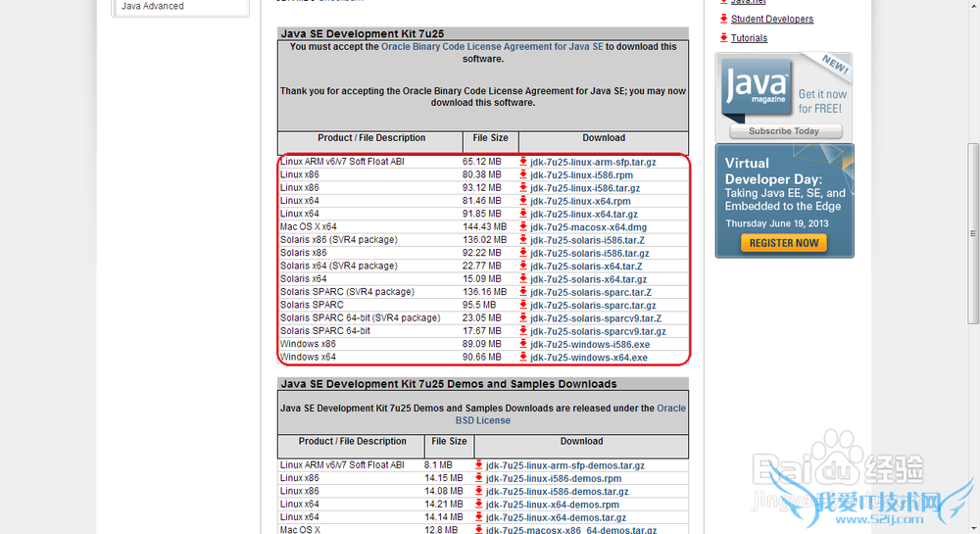
Task: Click '90.66 MB' file size cell
Action: pyautogui.click(x=482, y=358)
